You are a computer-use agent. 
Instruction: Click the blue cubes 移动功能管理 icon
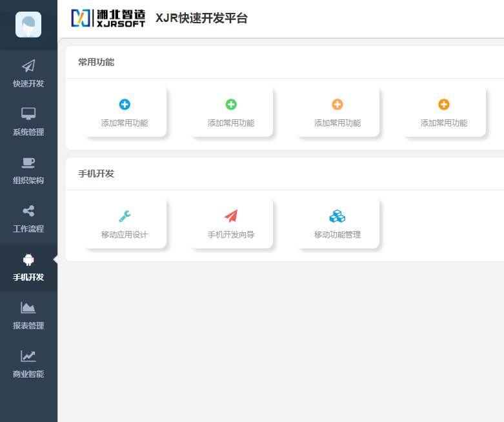338,216
